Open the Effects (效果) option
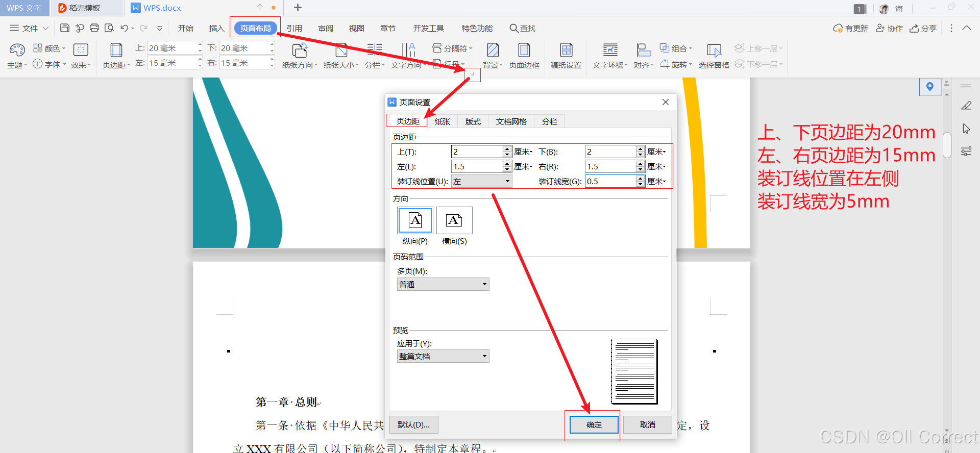This screenshot has width=980, height=453. click(81, 56)
